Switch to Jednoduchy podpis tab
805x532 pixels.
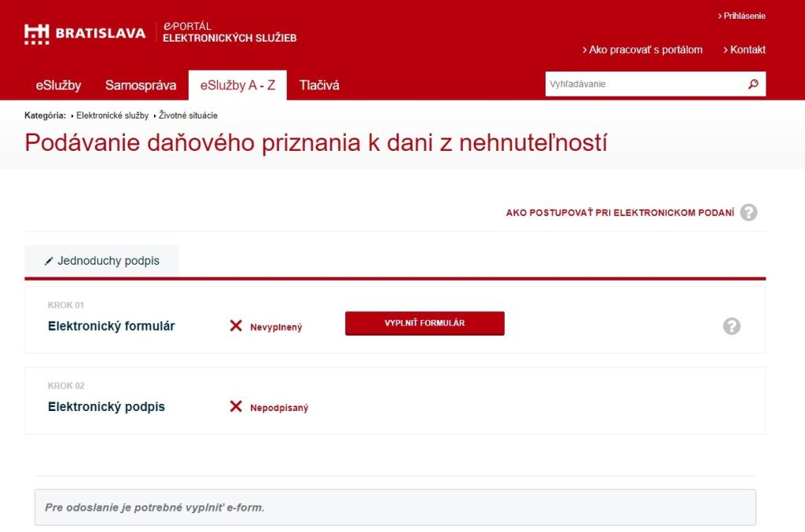(101, 261)
